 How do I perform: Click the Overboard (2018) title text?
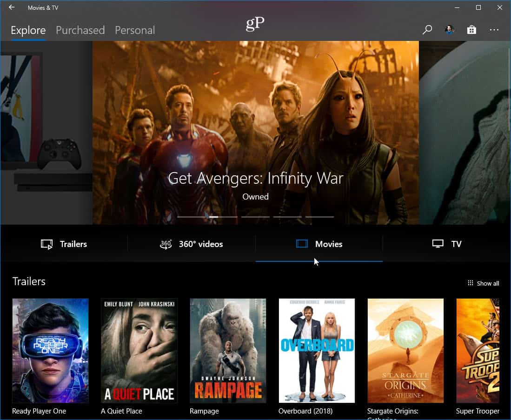pyautogui.click(x=305, y=411)
